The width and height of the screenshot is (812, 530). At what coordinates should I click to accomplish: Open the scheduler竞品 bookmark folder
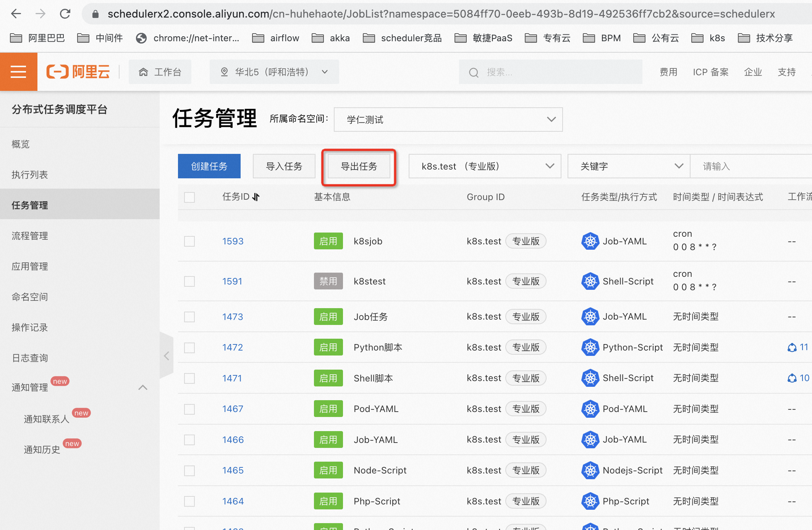402,38
